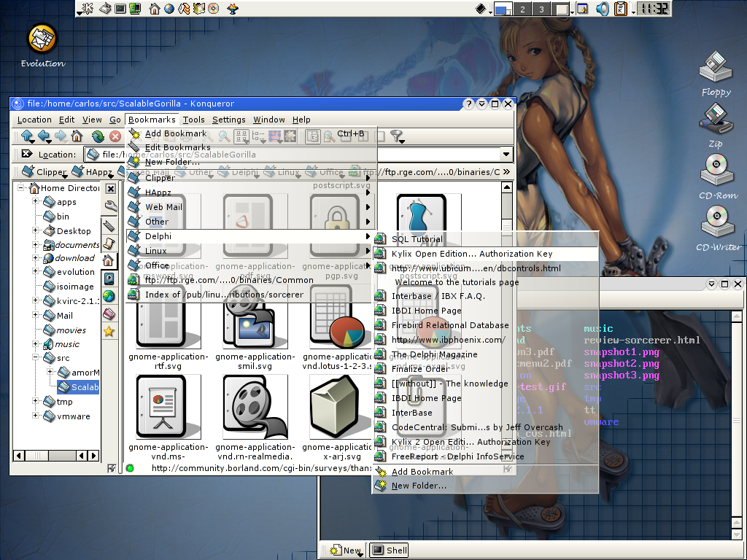Click the speaker volume icon in the panel
Image resolution: width=747 pixels, height=560 pixels.
[602, 9]
